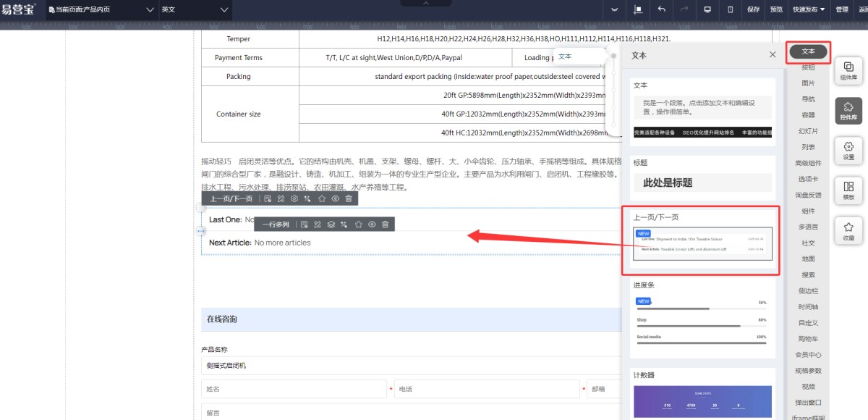
Task: Delete 一行多列 container via trash icon
Action: [x=385, y=224]
